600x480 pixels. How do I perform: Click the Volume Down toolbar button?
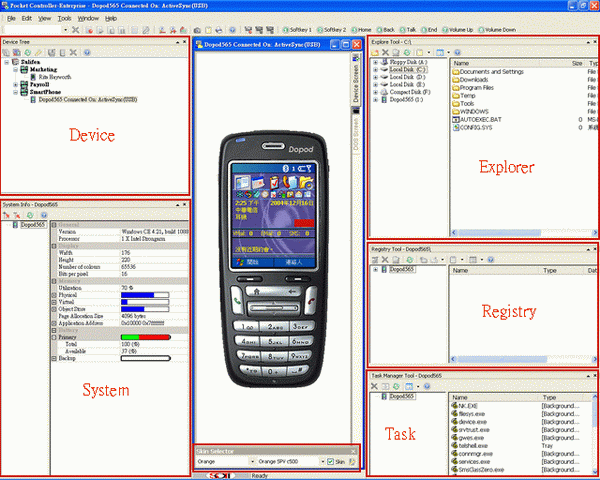(x=497, y=29)
